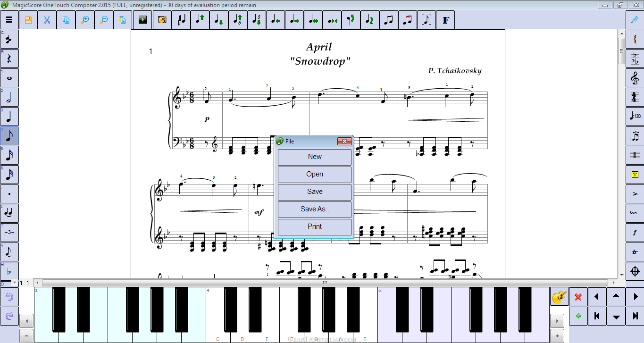
Task: Move note down with green down arrow
Action: click(x=219, y=20)
